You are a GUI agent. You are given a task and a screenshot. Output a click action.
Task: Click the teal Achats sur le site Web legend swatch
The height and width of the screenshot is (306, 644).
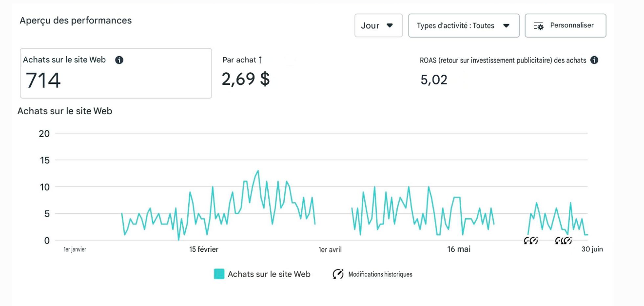click(219, 274)
